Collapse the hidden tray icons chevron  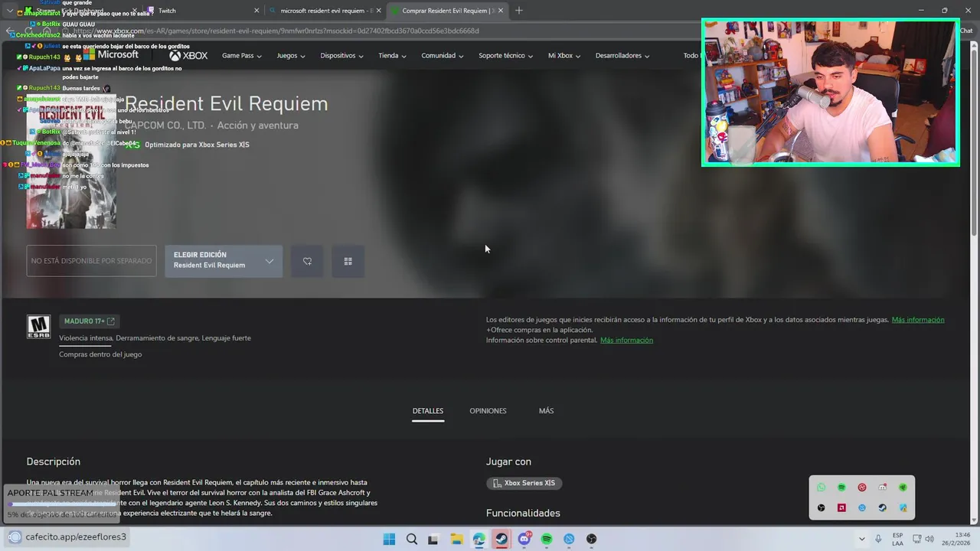[861, 539]
